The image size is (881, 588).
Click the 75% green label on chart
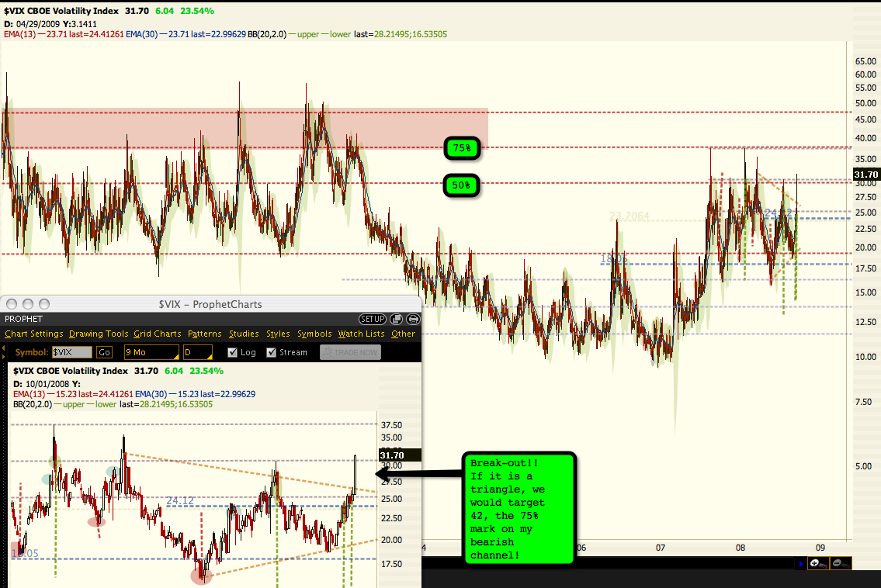pyautogui.click(x=462, y=148)
